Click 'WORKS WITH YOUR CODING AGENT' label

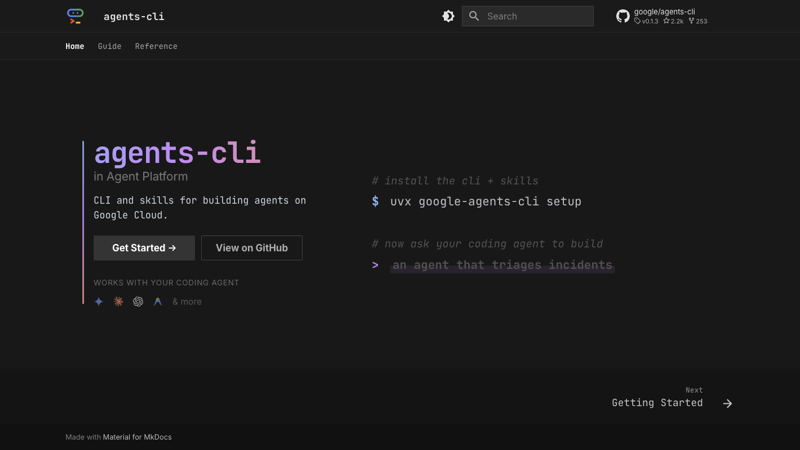166,283
